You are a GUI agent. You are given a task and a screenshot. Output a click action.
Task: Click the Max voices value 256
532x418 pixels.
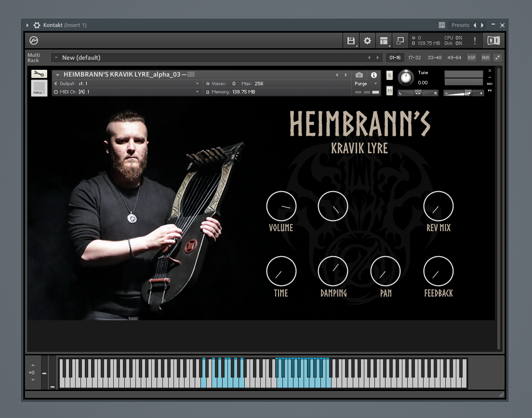click(259, 84)
